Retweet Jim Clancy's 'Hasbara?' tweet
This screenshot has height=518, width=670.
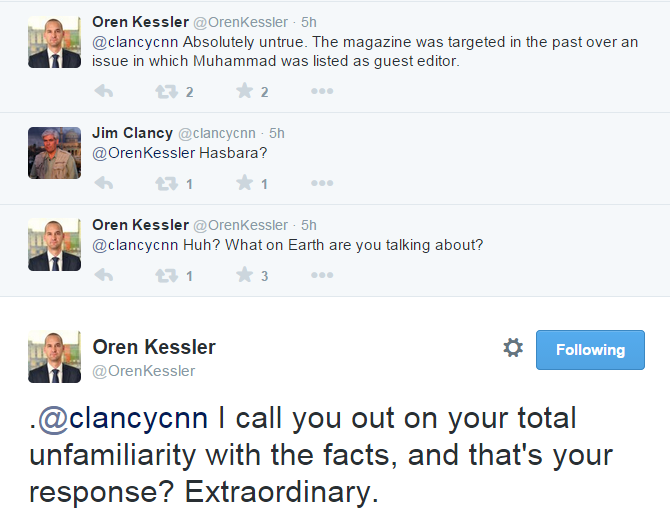[x=165, y=183]
